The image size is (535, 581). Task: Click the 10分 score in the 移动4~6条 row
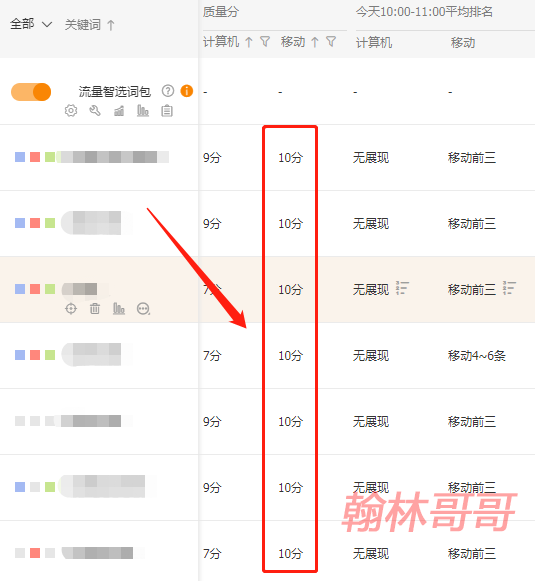(x=290, y=356)
